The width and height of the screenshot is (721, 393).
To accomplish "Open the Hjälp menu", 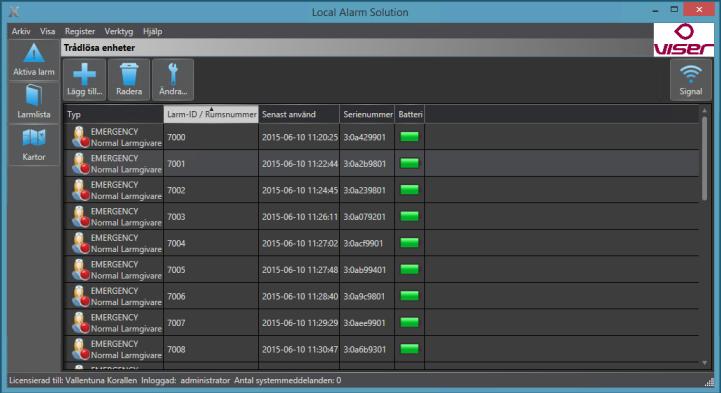I will pos(152,31).
